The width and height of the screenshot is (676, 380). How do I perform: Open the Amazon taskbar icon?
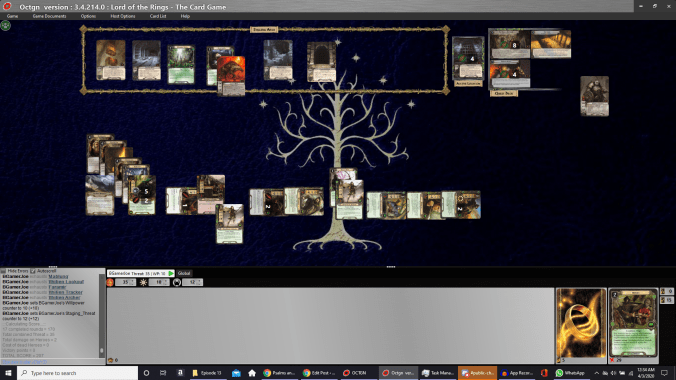(180, 373)
